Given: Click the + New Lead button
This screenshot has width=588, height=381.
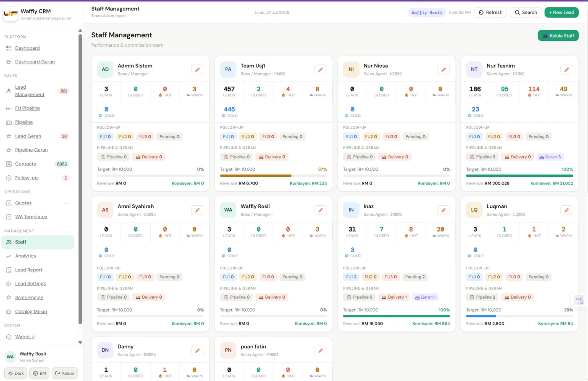Looking at the screenshot, I should (562, 13).
